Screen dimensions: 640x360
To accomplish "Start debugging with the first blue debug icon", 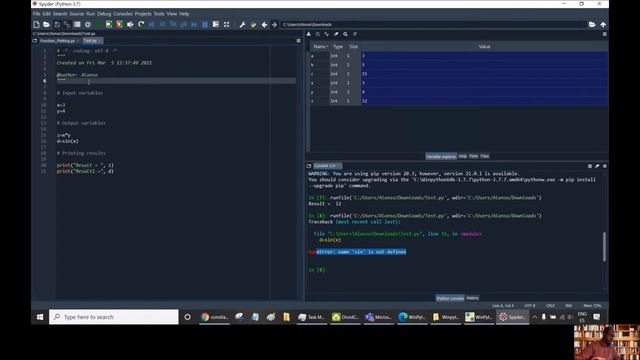I will coord(151,24).
